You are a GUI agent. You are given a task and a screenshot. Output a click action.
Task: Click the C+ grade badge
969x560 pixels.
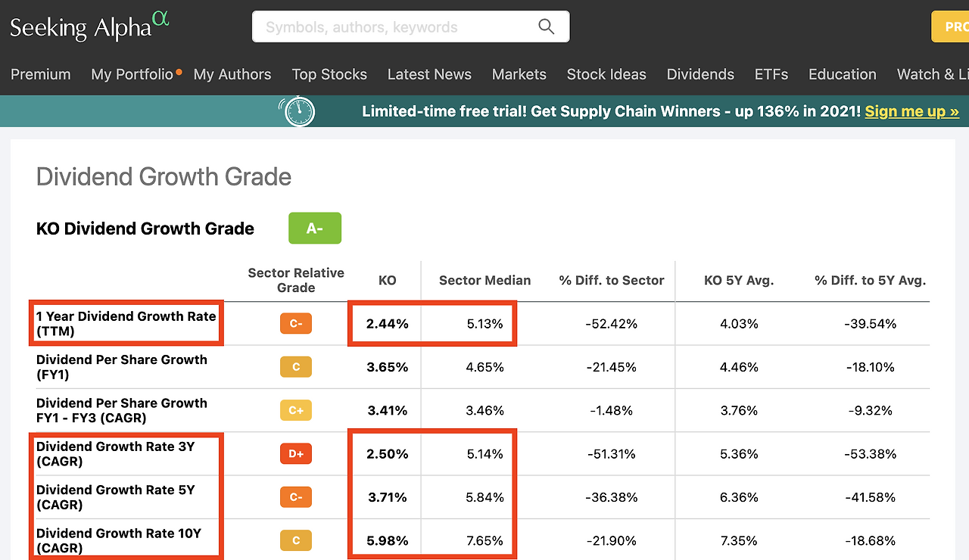point(296,411)
